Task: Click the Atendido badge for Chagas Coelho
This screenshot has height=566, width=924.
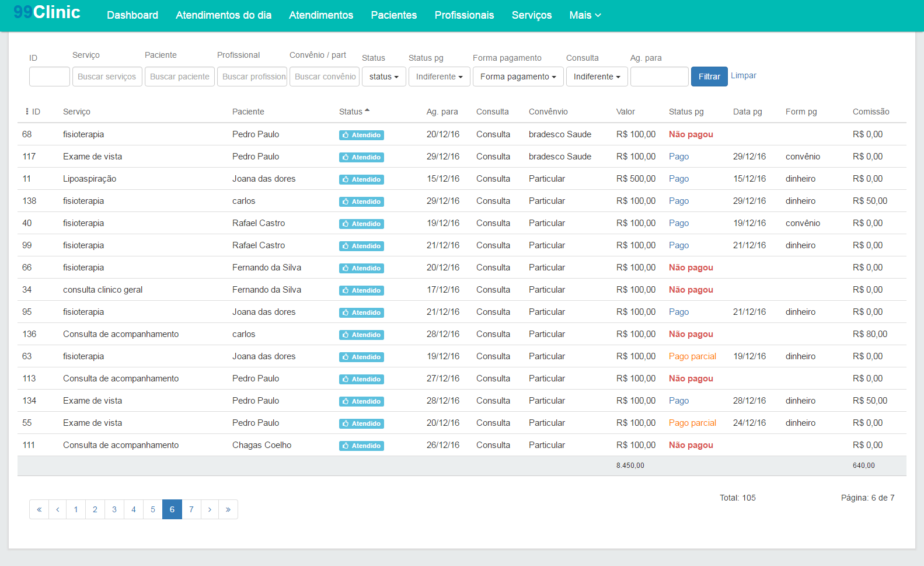Action: pos(361,446)
